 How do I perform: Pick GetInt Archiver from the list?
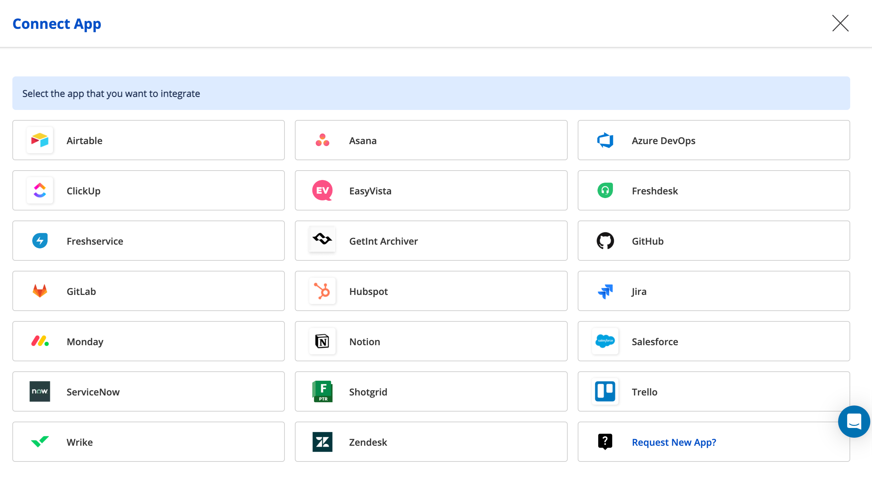click(430, 241)
